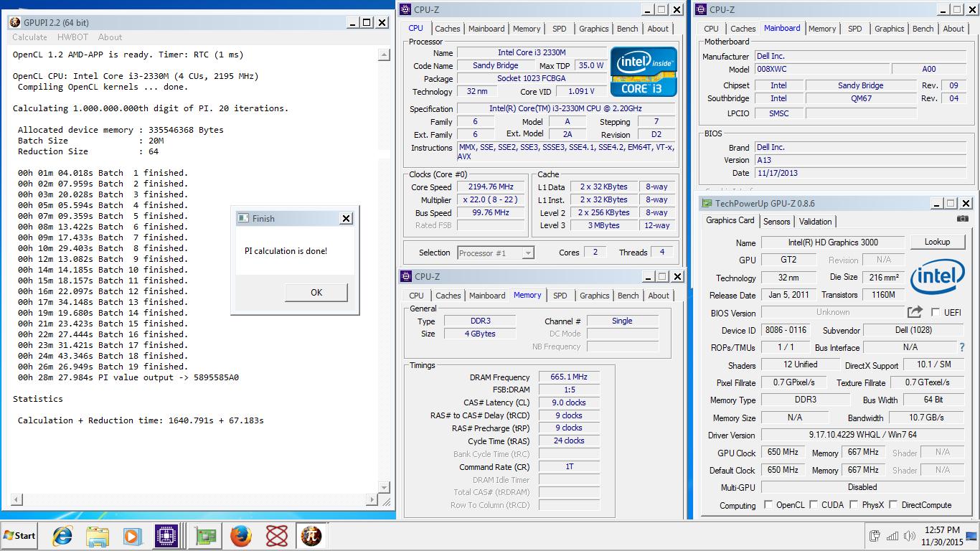Click the mainboard Model 008XWC field
This screenshot has width=980, height=551.
coord(821,69)
